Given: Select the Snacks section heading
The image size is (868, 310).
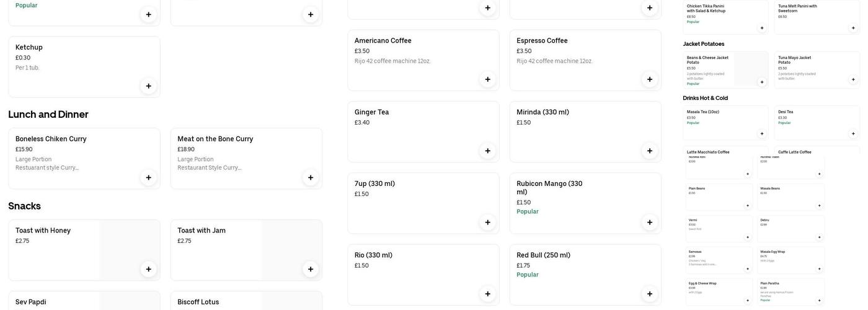Looking at the screenshot, I should 25,206.
